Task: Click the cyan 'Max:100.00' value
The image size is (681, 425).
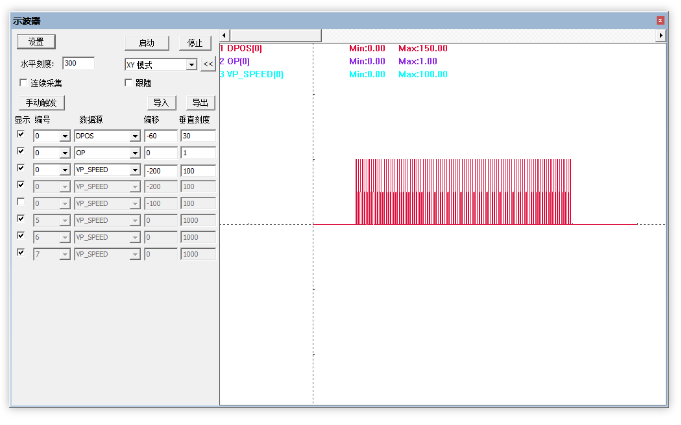Action: pos(423,74)
